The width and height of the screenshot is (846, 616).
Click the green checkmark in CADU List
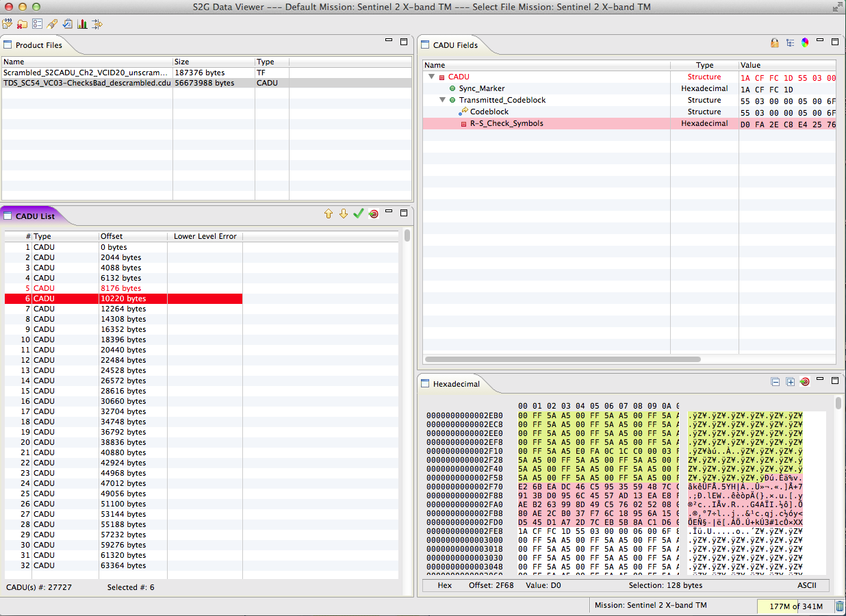coord(358,214)
